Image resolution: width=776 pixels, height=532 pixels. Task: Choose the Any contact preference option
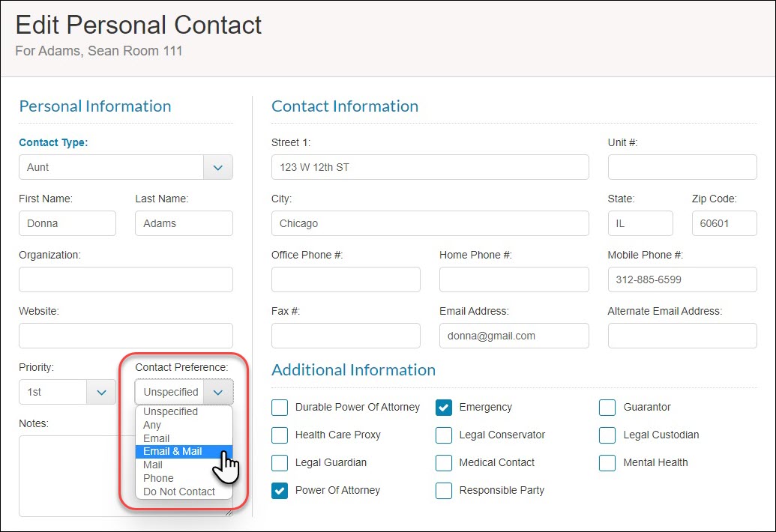click(x=184, y=425)
